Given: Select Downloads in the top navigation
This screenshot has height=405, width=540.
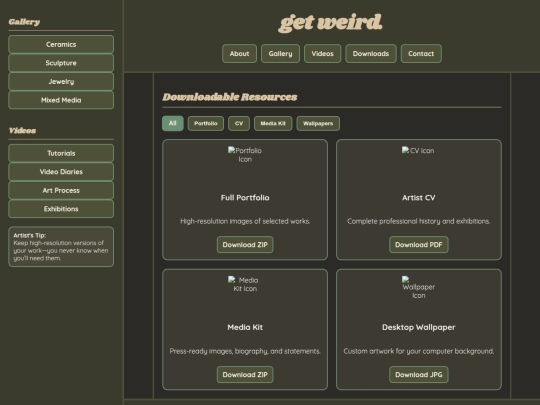Looking at the screenshot, I should click(371, 54).
